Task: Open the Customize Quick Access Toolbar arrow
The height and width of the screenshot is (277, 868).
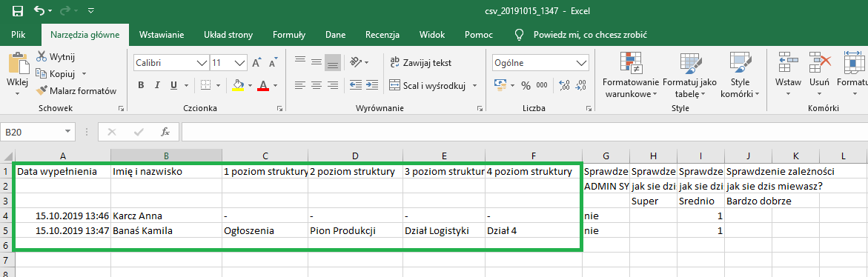Action: [x=90, y=10]
